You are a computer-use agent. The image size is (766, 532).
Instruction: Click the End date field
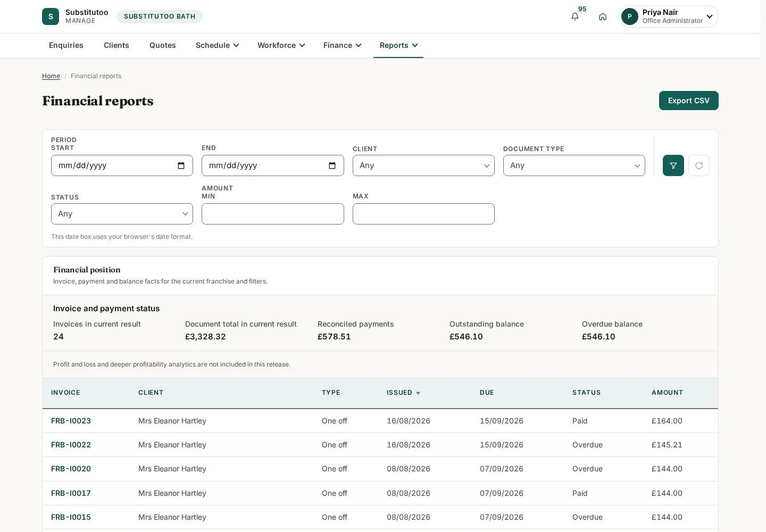coord(273,165)
